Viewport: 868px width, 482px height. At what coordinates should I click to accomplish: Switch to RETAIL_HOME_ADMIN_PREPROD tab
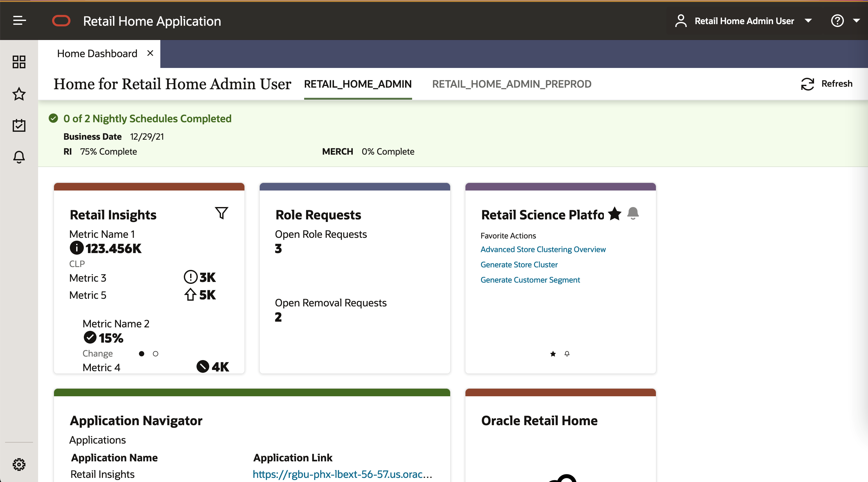[512, 84]
